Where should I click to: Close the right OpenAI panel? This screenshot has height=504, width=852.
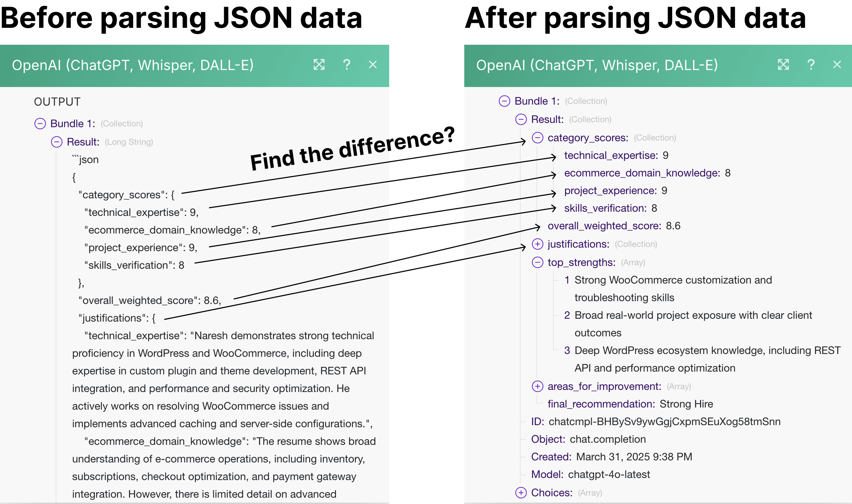tap(837, 65)
